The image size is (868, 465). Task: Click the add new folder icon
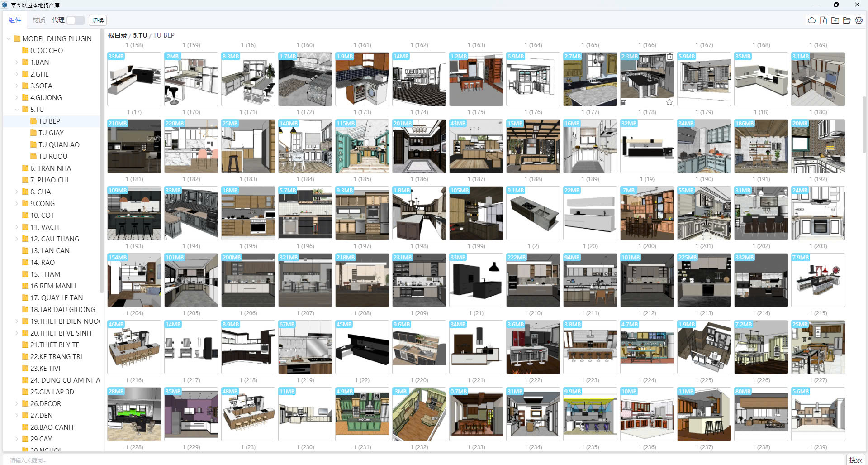click(835, 20)
